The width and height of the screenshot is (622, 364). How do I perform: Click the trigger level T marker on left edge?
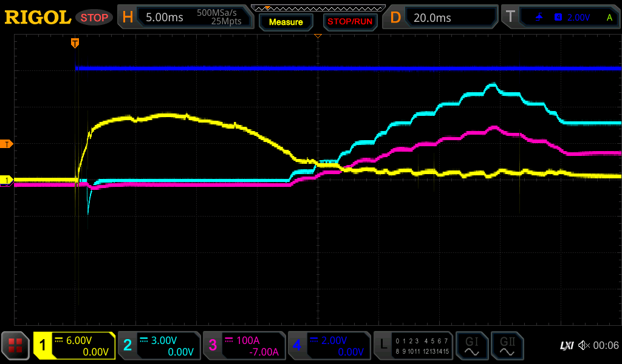7,144
